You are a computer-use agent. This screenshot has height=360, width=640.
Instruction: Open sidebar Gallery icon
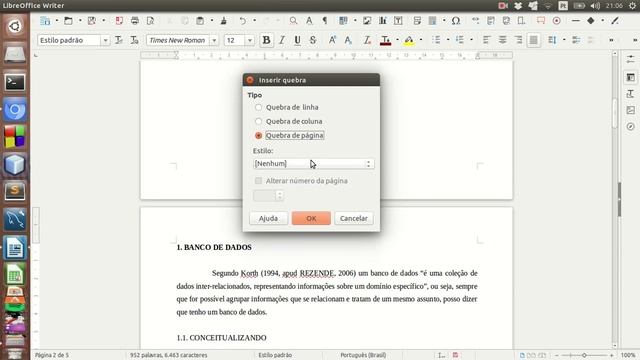pyautogui.click(x=631, y=110)
